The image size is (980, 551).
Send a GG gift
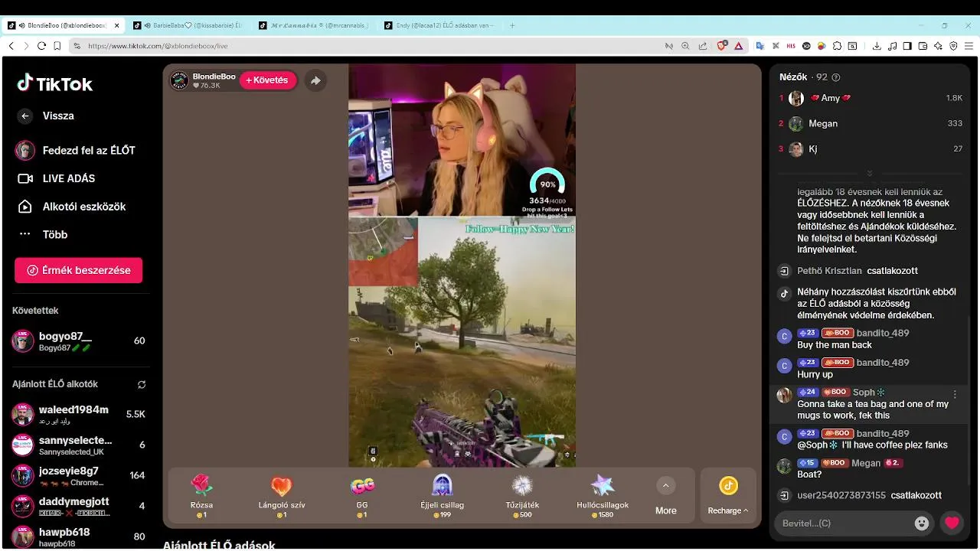[x=362, y=495]
